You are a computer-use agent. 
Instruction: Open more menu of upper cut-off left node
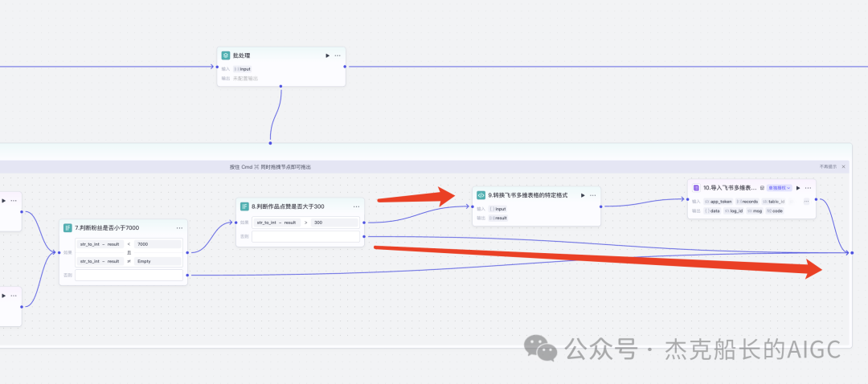pyautogui.click(x=14, y=201)
